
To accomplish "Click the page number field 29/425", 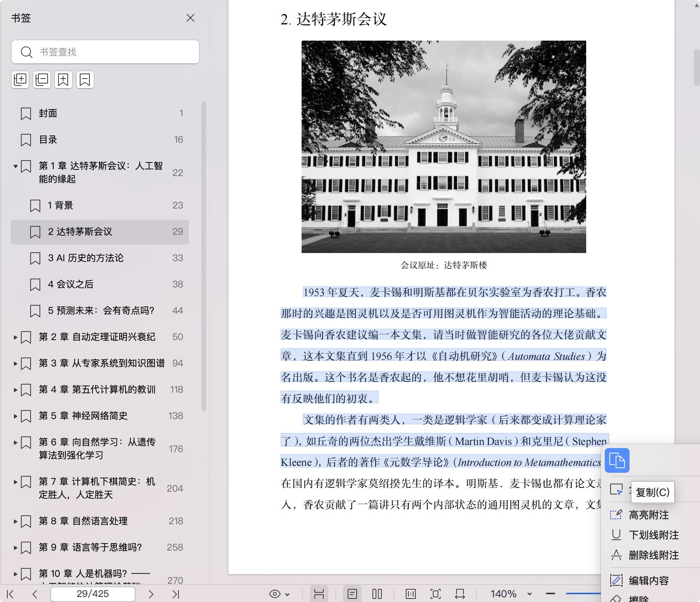I will [x=93, y=594].
